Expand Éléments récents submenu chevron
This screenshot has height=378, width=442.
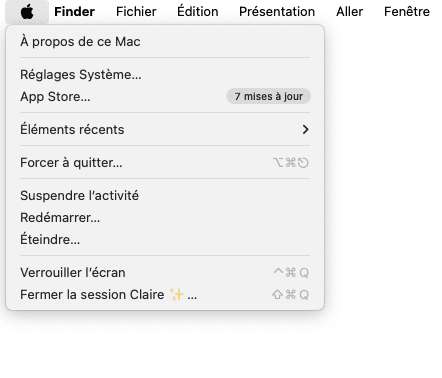[305, 129]
